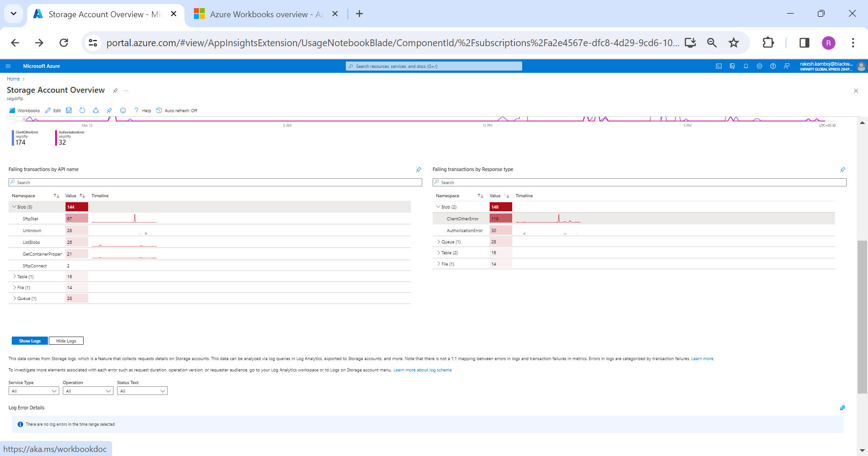Expand the File (1) row in Response type table
This screenshot has width=868, height=456.
(438, 264)
